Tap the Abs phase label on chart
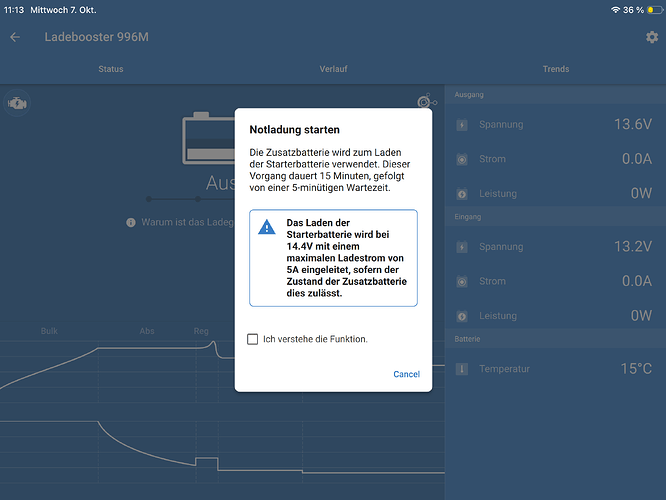This screenshot has height=500, width=666. click(147, 331)
